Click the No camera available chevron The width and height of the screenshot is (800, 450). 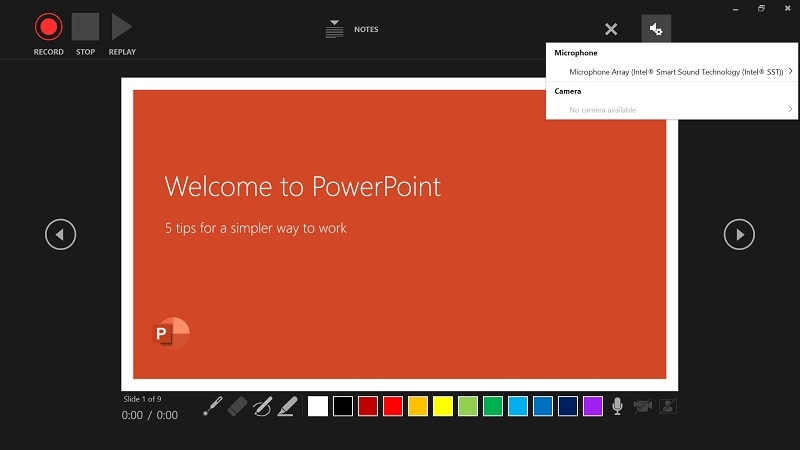coord(790,109)
